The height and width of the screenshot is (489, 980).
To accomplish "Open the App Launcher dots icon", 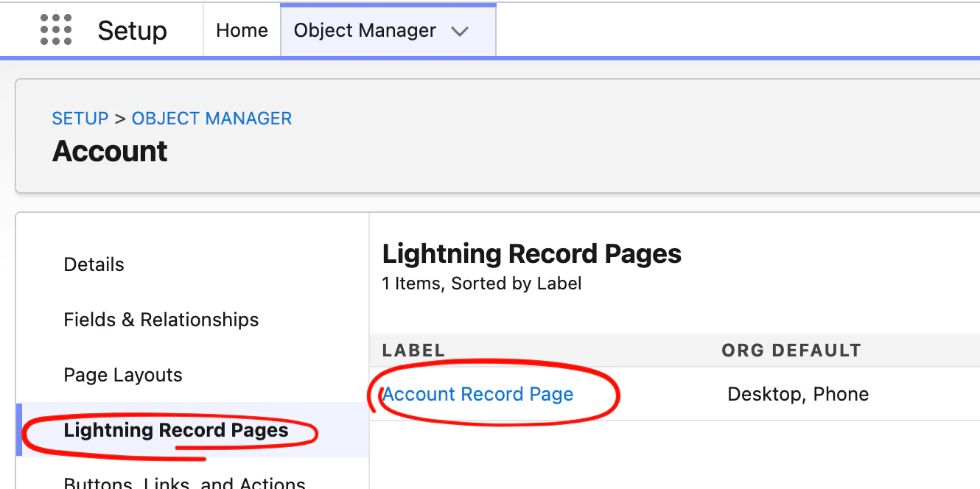I will click(56, 30).
